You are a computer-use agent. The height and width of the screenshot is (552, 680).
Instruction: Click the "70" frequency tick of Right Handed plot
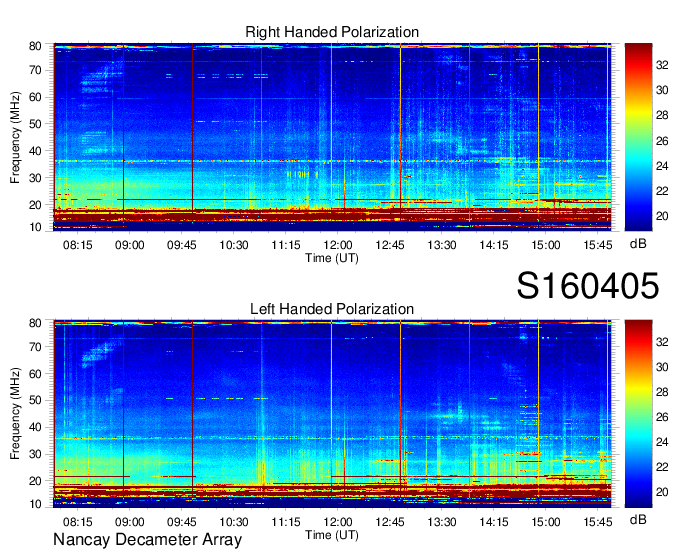pyautogui.click(x=35, y=70)
